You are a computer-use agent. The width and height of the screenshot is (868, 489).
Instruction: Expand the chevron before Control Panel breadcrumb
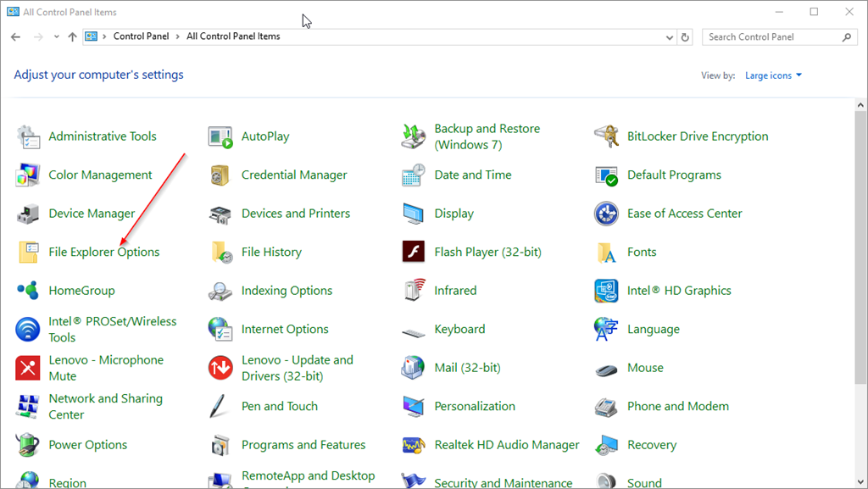click(104, 36)
